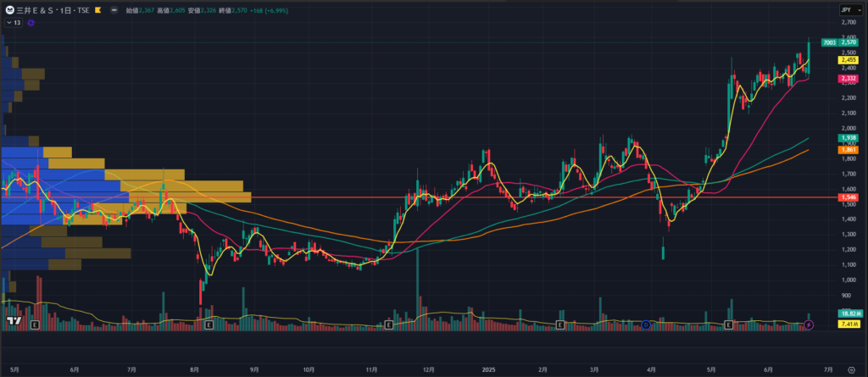868x377 pixels.
Task: Click the round minus market-status icon
Action: pos(114,10)
